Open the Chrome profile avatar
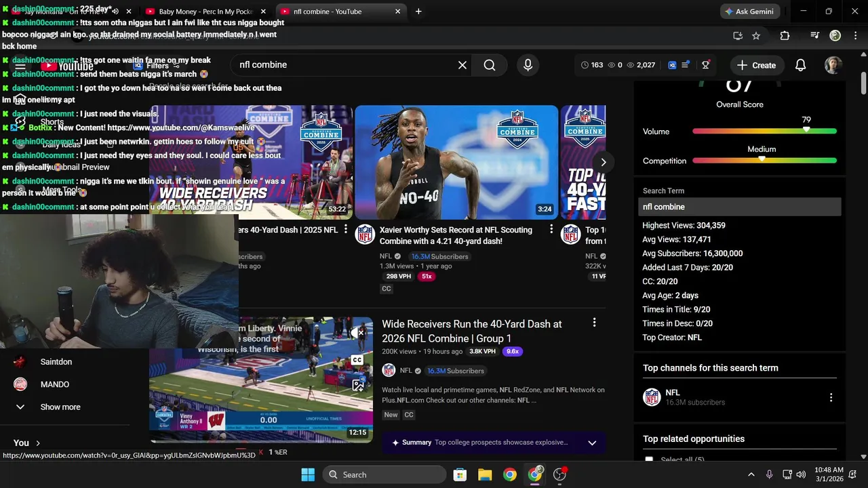 coord(835,36)
